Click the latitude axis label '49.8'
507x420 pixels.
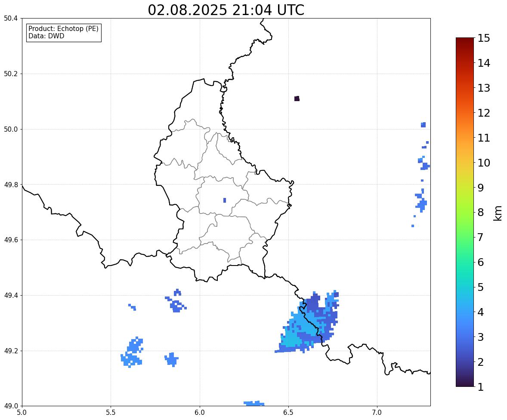click(11, 185)
